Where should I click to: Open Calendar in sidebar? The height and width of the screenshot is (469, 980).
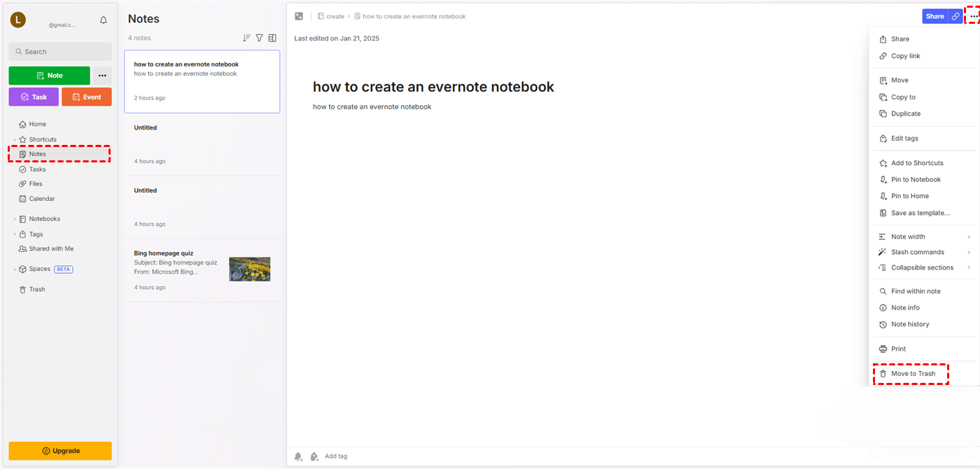(x=42, y=199)
